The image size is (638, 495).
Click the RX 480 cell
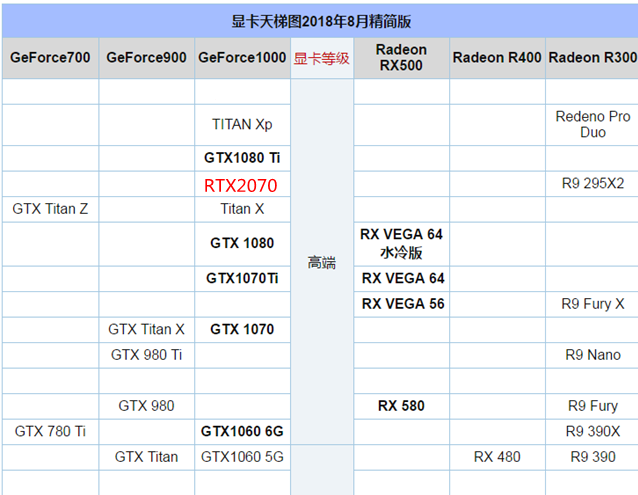(497, 457)
